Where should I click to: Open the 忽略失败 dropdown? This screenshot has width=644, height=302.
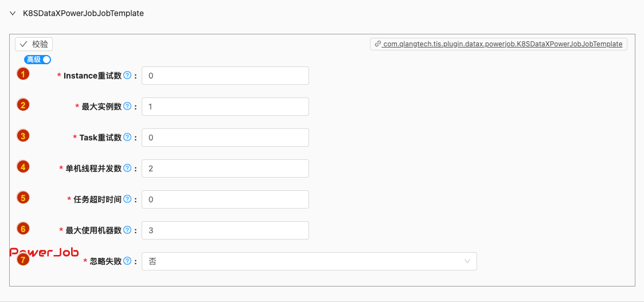coord(309,261)
